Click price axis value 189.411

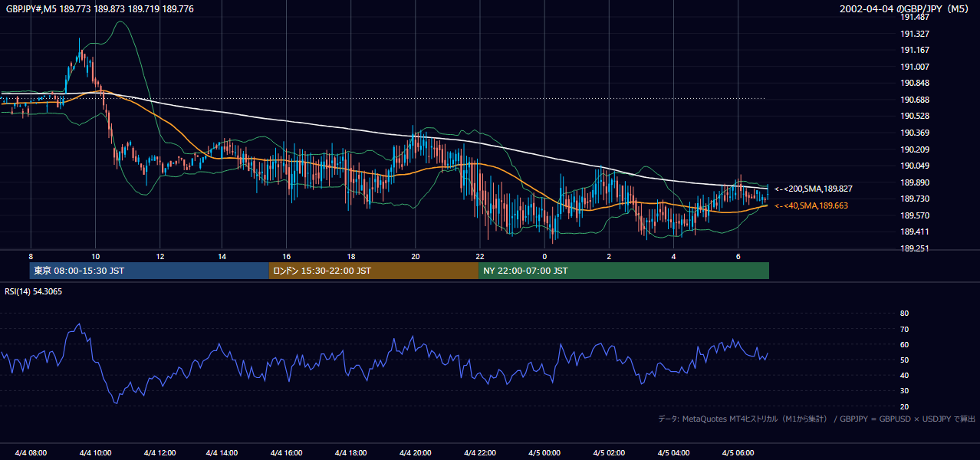(x=915, y=232)
